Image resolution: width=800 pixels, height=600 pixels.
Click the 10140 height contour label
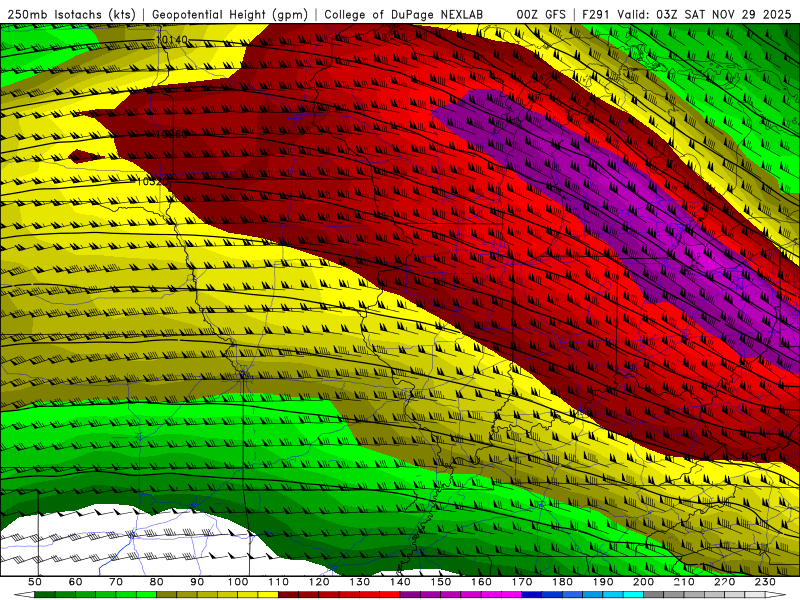tap(172, 39)
